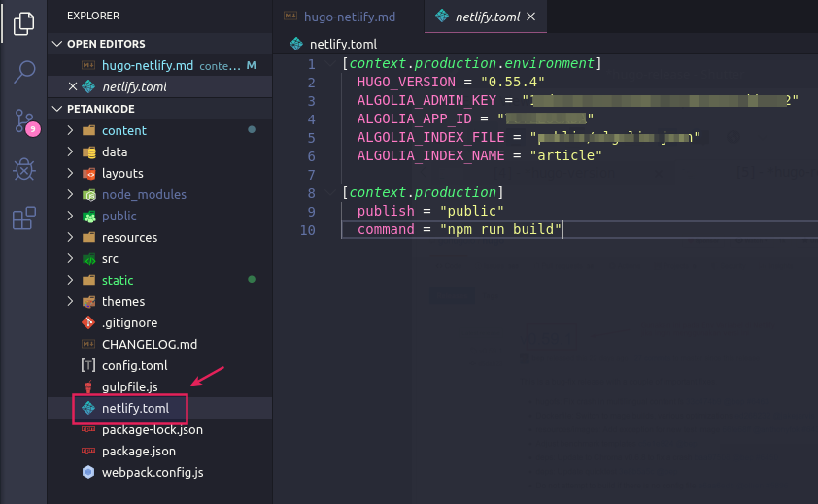Close netlify.toml editor tab
Image resolution: width=818 pixels, height=504 pixels.
coord(531,17)
